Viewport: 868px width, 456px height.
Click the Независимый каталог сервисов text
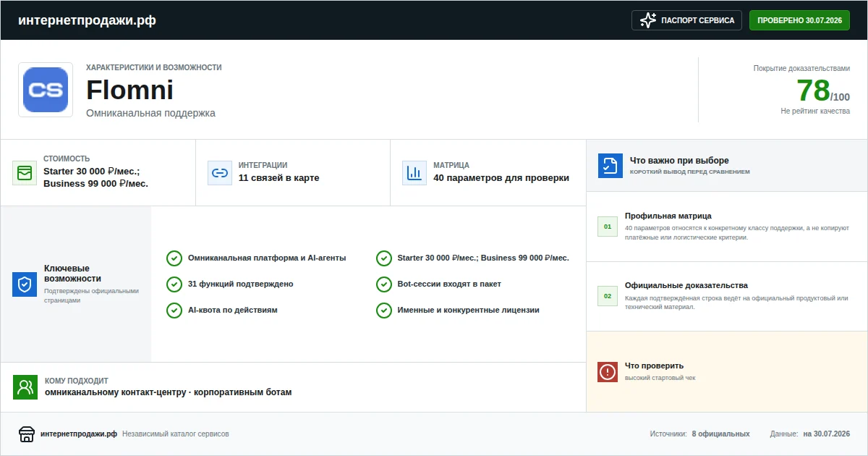(176, 434)
